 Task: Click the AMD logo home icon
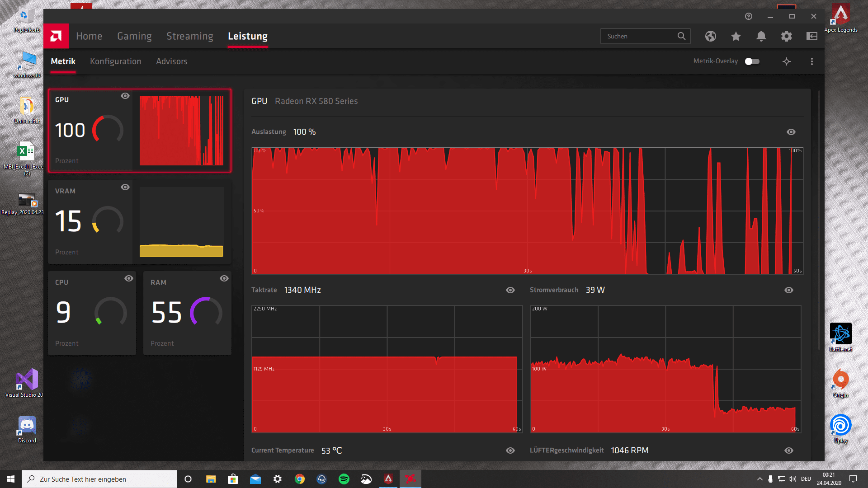pos(56,36)
